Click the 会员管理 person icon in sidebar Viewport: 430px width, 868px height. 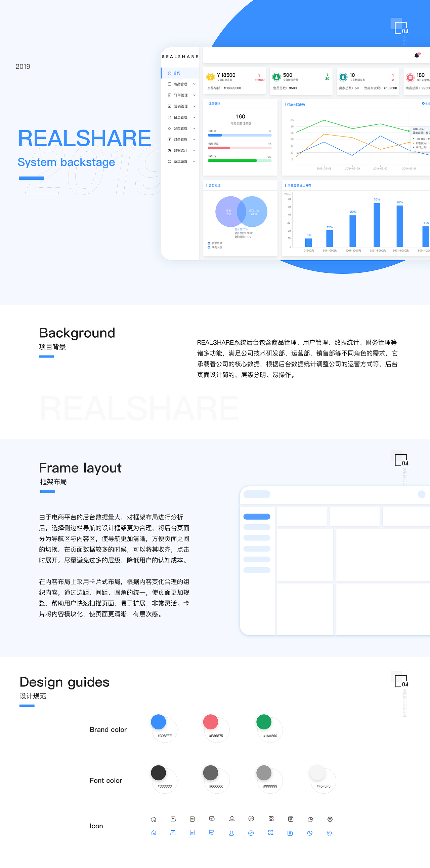click(170, 117)
